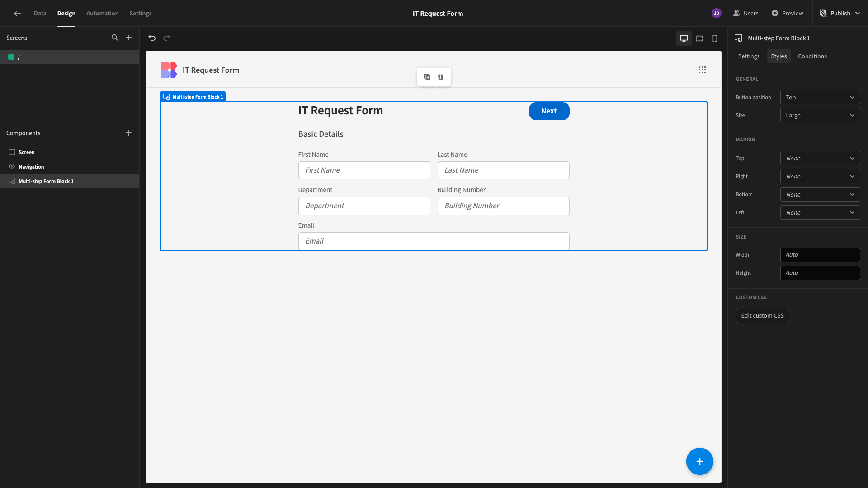868x488 pixels.
Task: Click the Next button in form
Action: click(549, 111)
